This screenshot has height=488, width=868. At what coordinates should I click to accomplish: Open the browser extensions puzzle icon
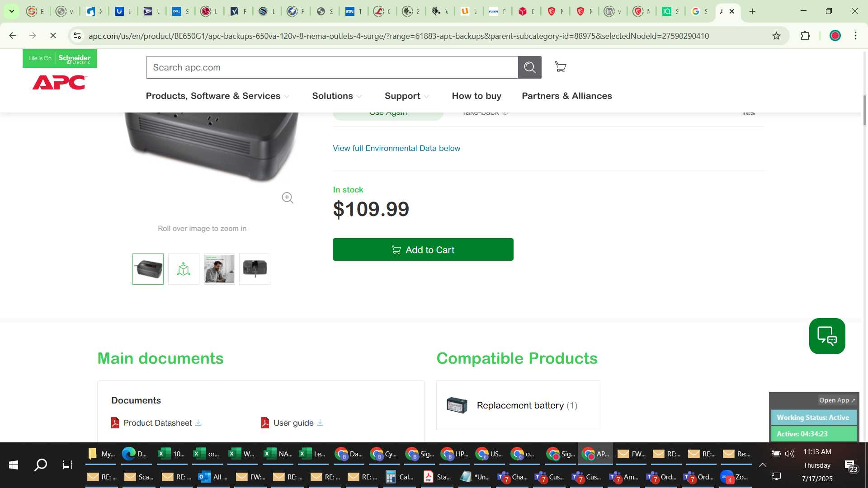[805, 36]
